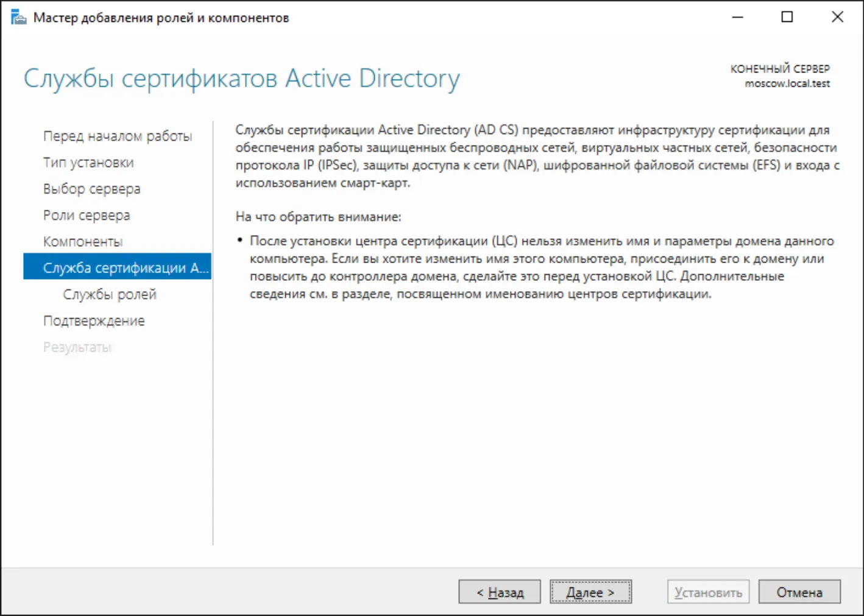Image resolution: width=864 pixels, height=616 pixels.
Task: Select the Выбор сервера step
Action: [x=92, y=189]
